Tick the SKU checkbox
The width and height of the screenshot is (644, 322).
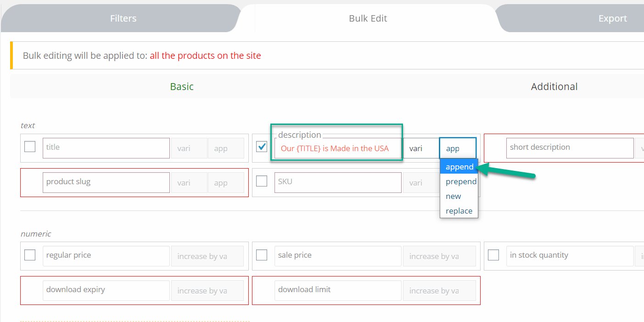pos(262,181)
